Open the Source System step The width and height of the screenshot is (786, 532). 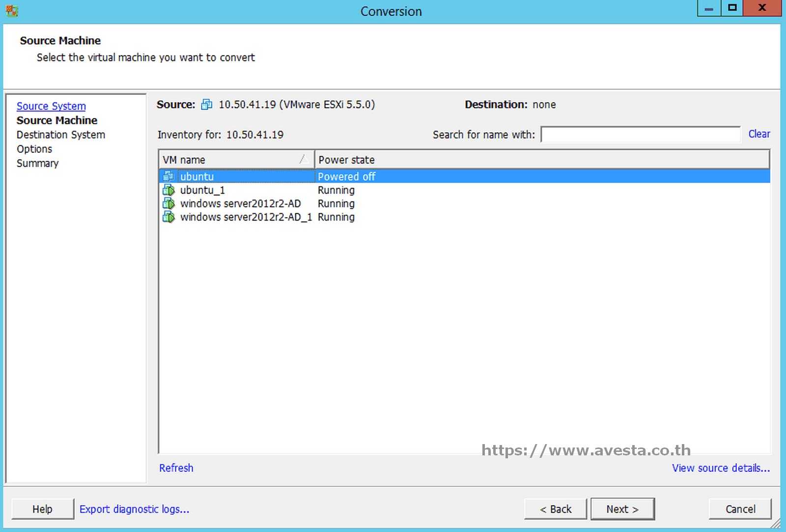click(x=51, y=106)
